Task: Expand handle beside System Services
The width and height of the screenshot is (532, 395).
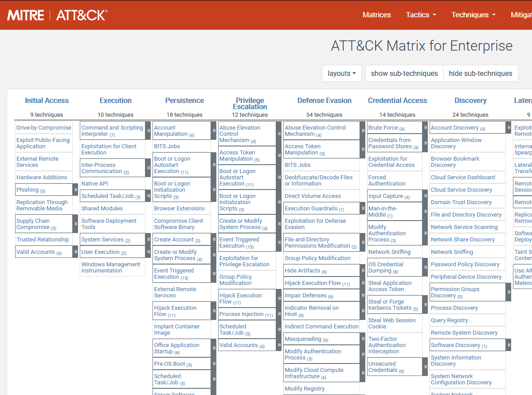Action: [x=148, y=239]
